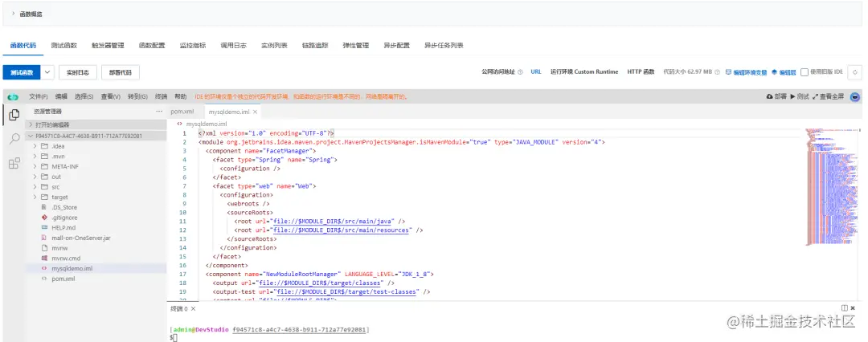The height and width of the screenshot is (342, 868).
Task: Expand the META-INF folder
Action: [35, 166]
